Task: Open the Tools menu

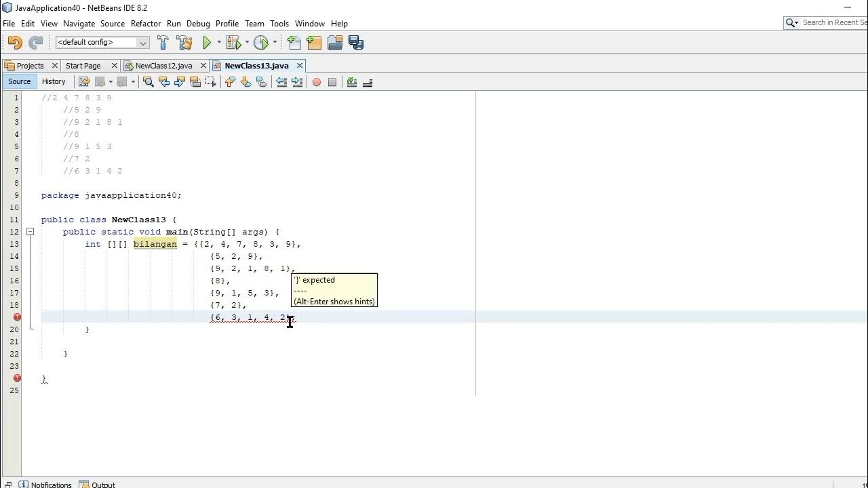Action: [279, 23]
